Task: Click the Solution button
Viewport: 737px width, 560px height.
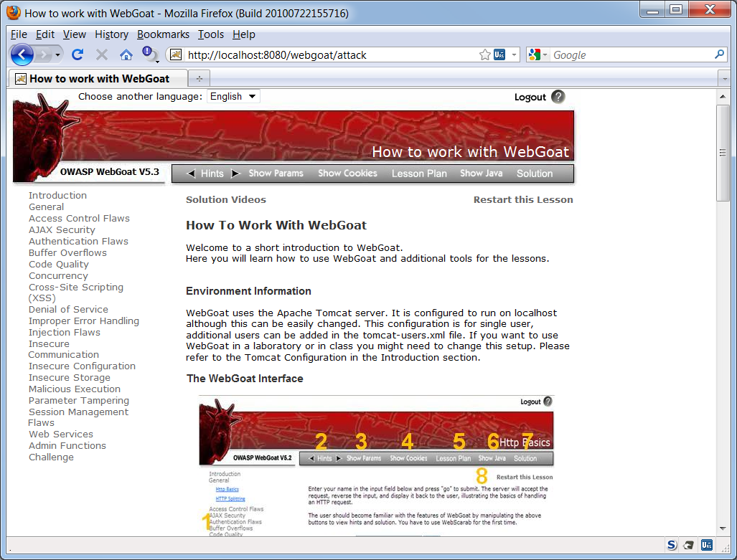Action: [535, 174]
